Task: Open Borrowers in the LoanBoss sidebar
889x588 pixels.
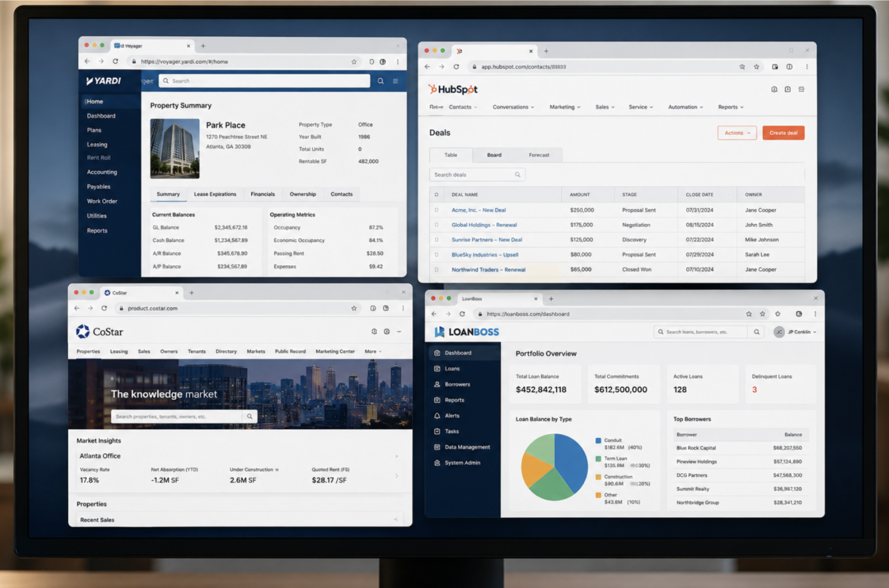Action: [457, 384]
